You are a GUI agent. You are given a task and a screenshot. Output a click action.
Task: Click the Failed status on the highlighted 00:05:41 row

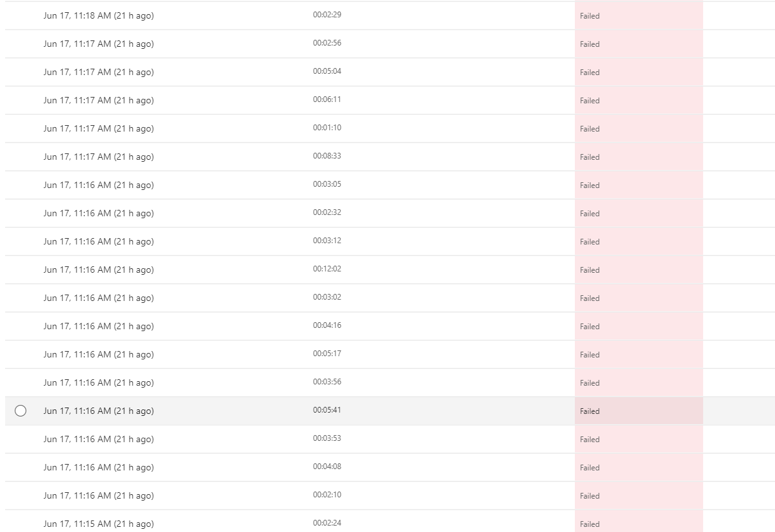click(589, 411)
